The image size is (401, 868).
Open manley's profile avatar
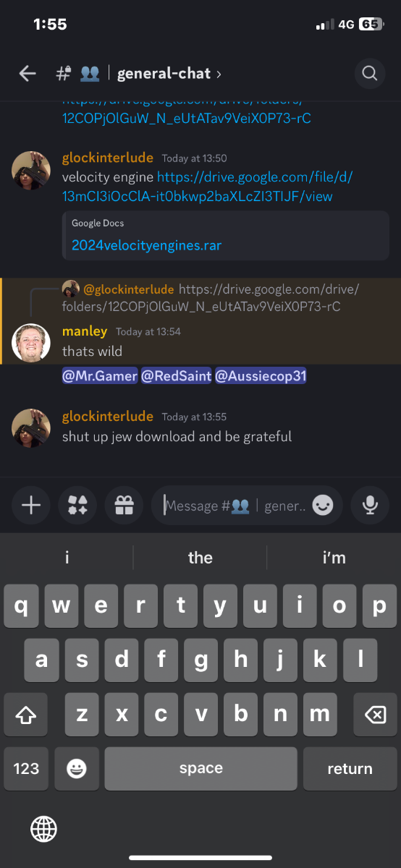click(31, 343)
